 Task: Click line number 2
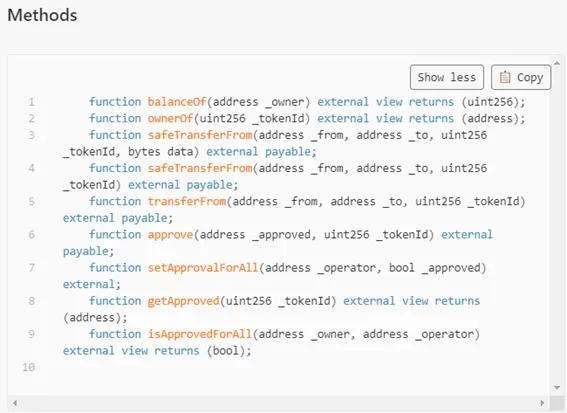[x=31, y=119]
